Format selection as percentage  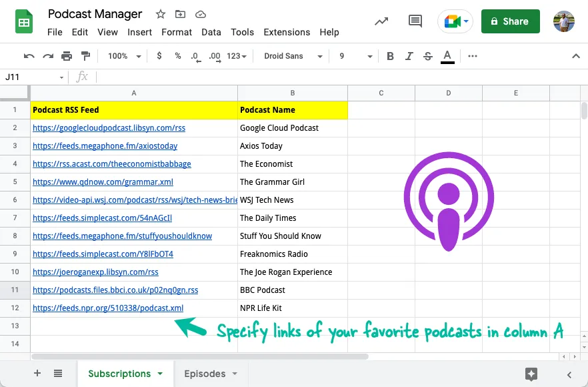tap(177, 56)
